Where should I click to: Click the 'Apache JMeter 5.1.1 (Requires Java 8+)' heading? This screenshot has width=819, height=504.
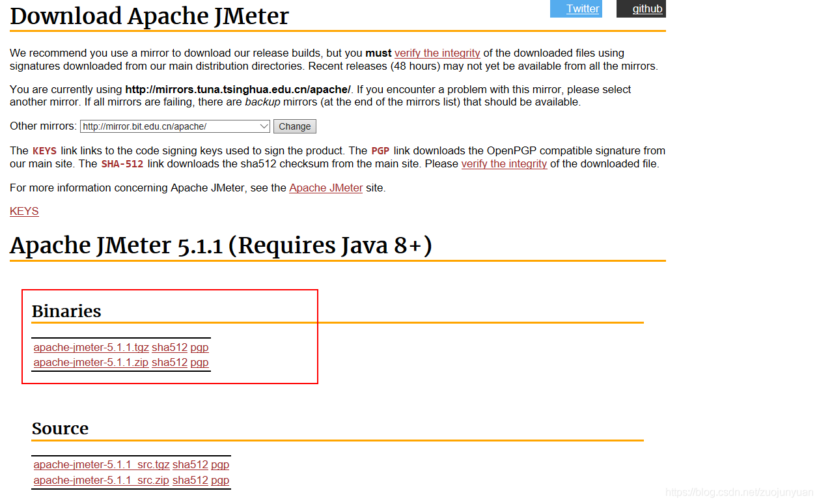pos(221,245)
